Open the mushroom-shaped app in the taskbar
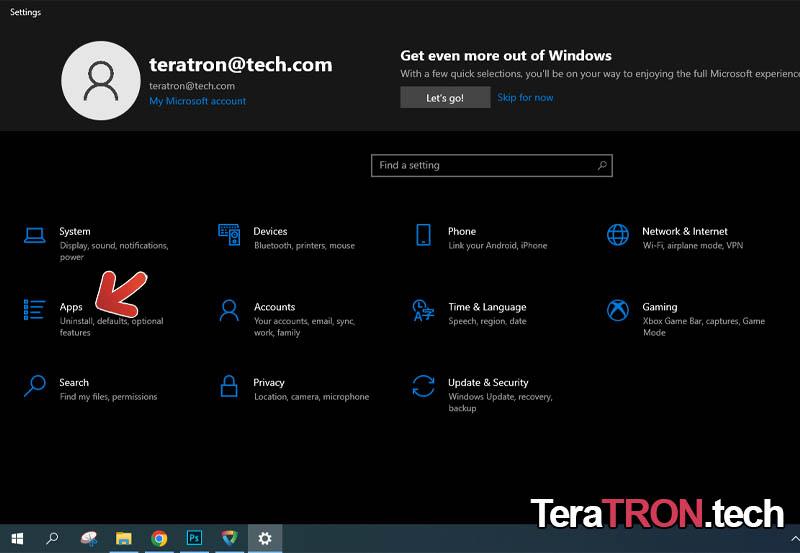 pos(89,538)
